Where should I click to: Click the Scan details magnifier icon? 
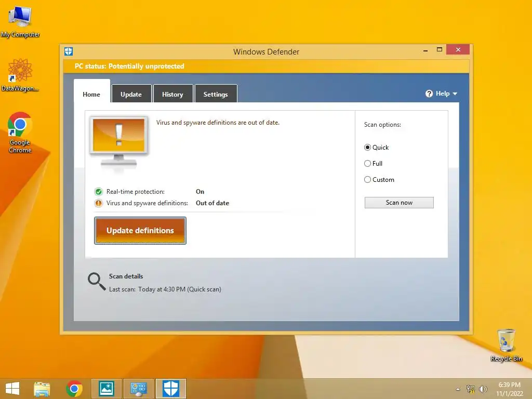97,282
